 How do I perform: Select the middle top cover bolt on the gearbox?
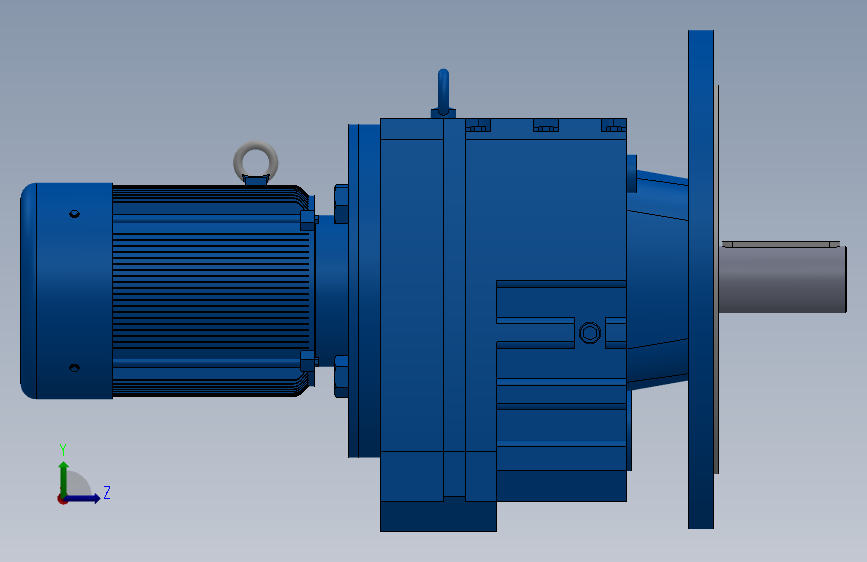point(546,126)
